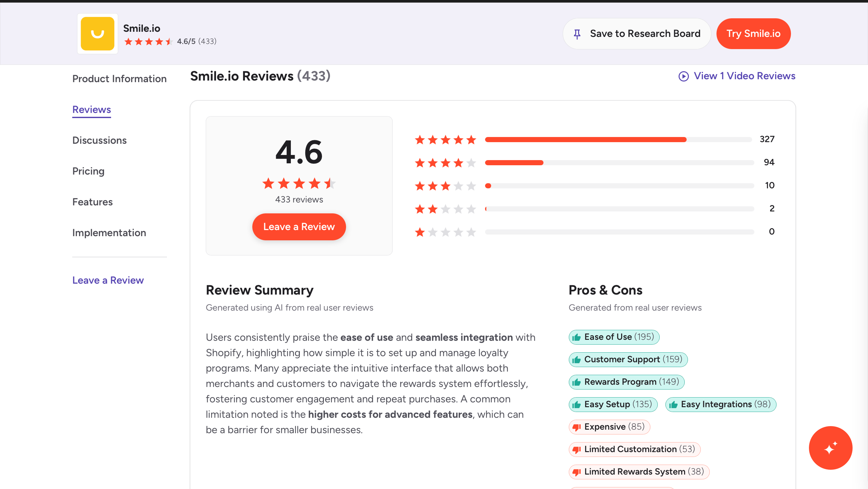Click the Try Smile.io button
The width and height of the screenshot is (868, 489).
(753, 34)
